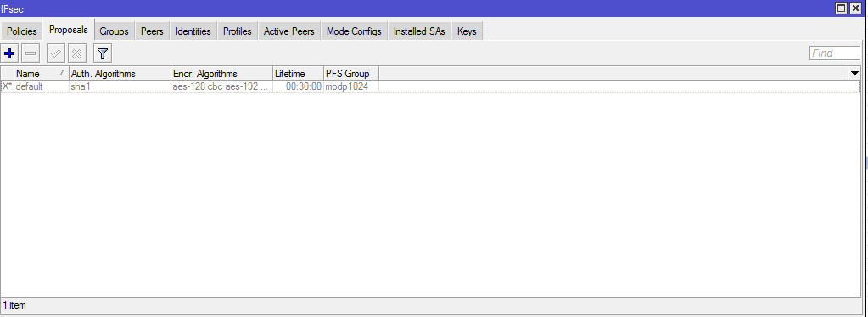Image resolution: width=868 pixels, height=317 pixels.
Task: Click the checkmark Enable button
Action: point(56,53)
